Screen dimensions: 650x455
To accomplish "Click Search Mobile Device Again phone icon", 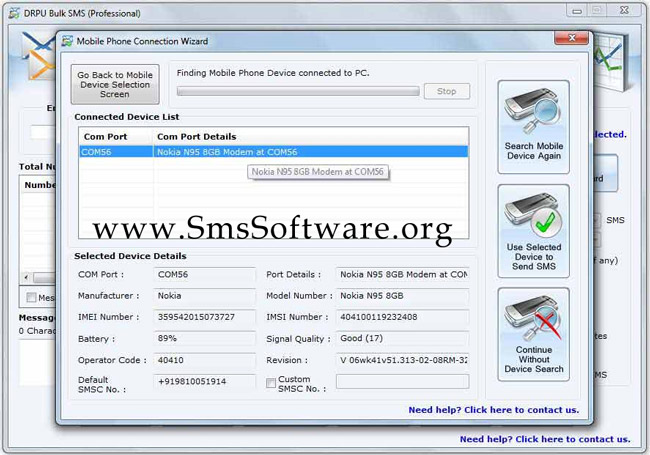I will [x=533, y=111].
